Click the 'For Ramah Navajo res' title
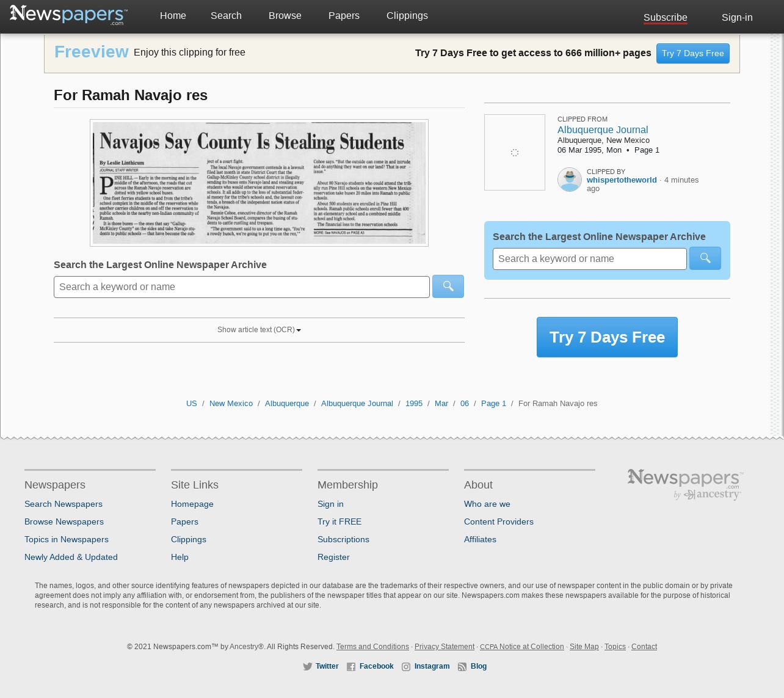This screenshot has width=784, height=698. pos(131,95)
